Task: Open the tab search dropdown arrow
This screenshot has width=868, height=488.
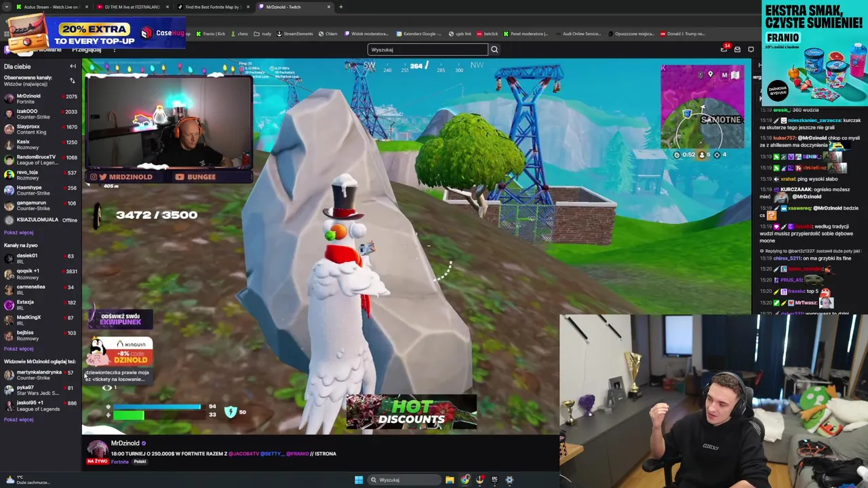Action: coord(7,7)
